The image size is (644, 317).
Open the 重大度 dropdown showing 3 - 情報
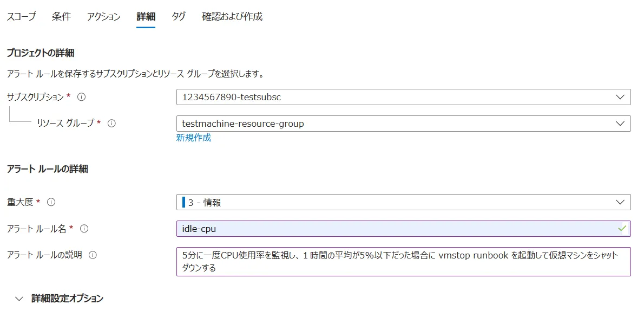tap(403, 203)
